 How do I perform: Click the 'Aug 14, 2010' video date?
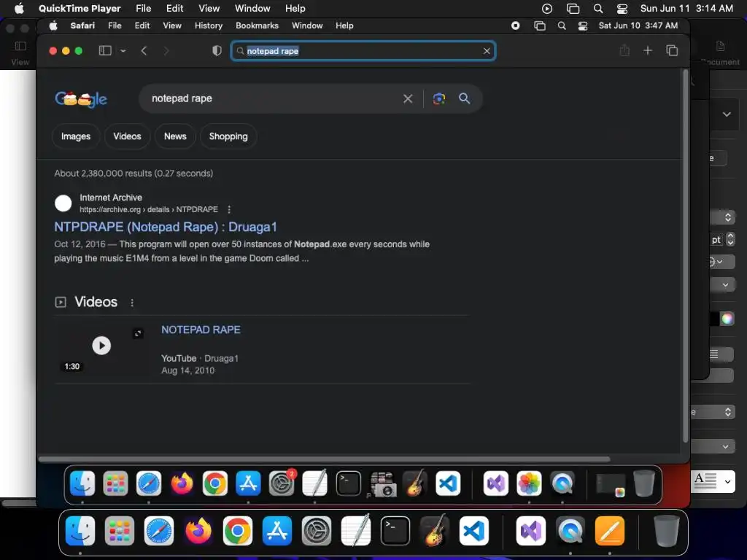point(187,371)
